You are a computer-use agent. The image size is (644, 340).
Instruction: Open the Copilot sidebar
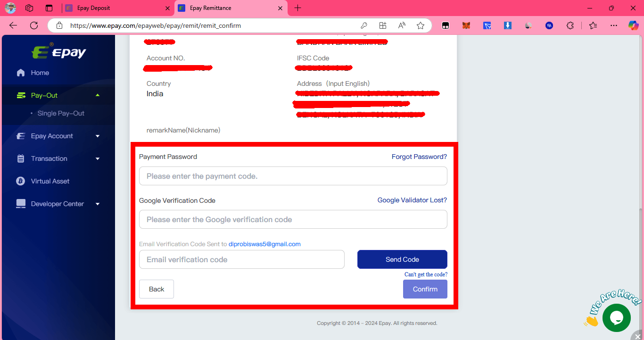[633, 25]
